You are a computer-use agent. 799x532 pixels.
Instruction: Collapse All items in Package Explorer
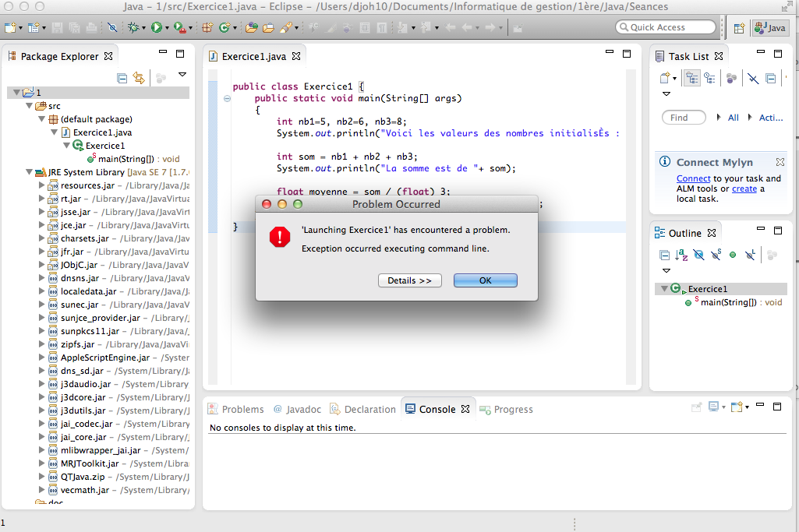tap(122, 78)
